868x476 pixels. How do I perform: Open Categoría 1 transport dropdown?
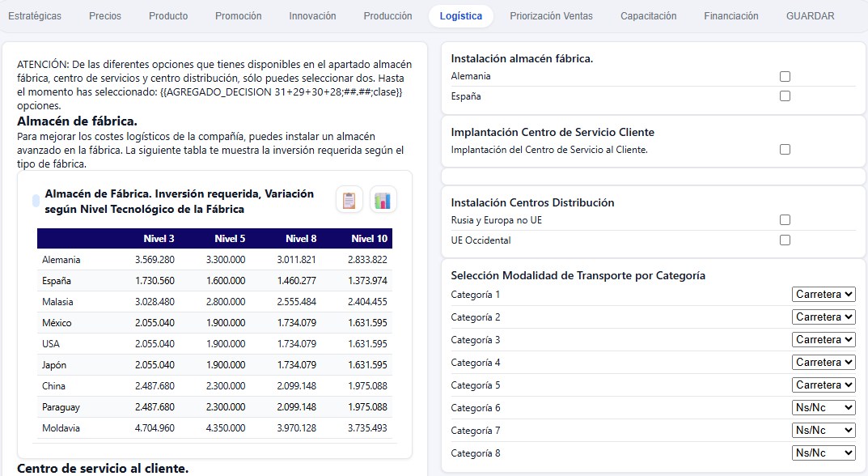[x=824, y=294]
